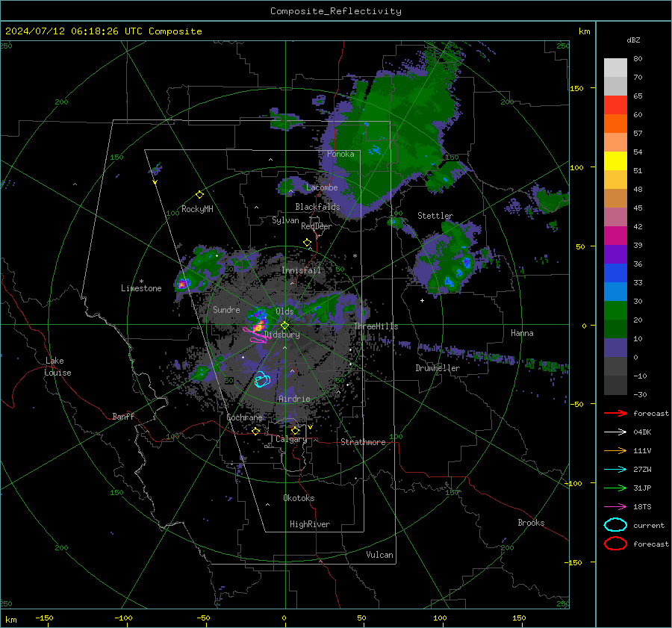Viewport: 672px width, 628px height.
Task: Click the blue storm cells southeast of Stettler
Action: point(458,270)
